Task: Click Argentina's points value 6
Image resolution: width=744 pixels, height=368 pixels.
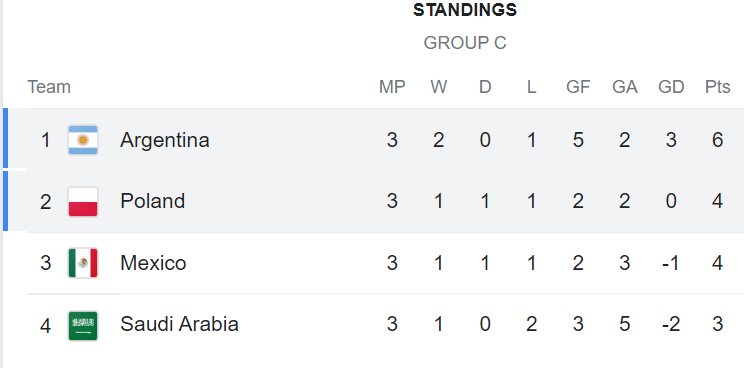Action: [717, 140]
